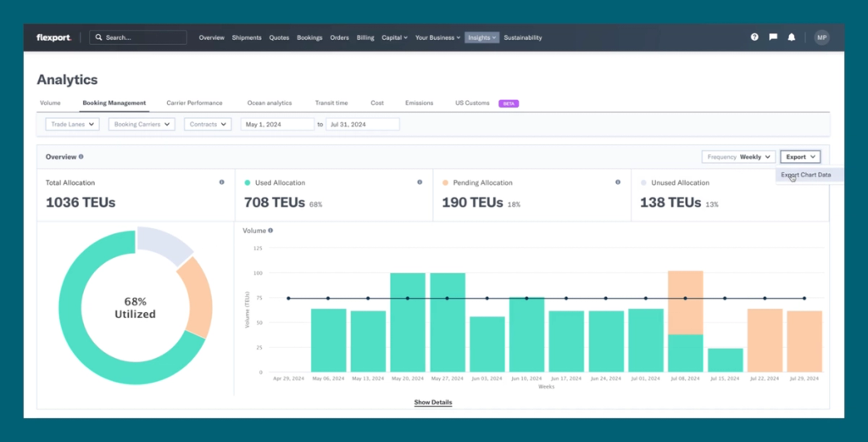Switch to Transit time tab
Screen dimensions: 868x442
(x=331, y=103)
